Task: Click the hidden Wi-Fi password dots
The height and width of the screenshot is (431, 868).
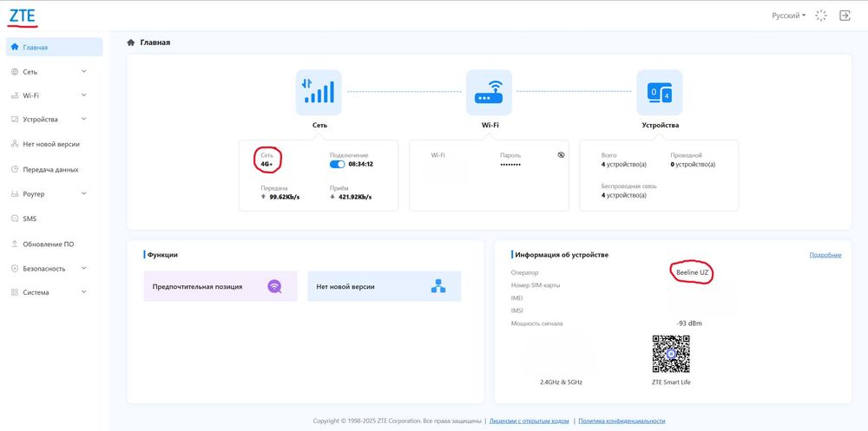Action: tap(510, 165)
